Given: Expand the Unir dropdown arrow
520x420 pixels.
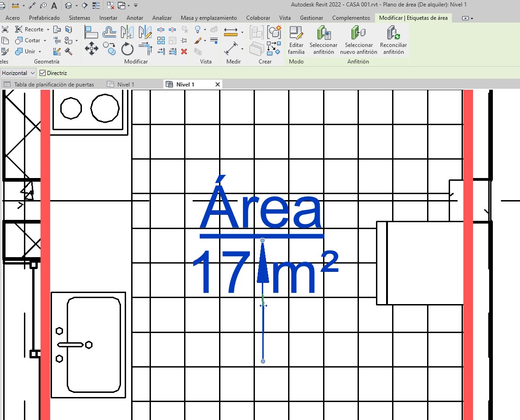Looking at the screenshot, I should click(40, 52).
